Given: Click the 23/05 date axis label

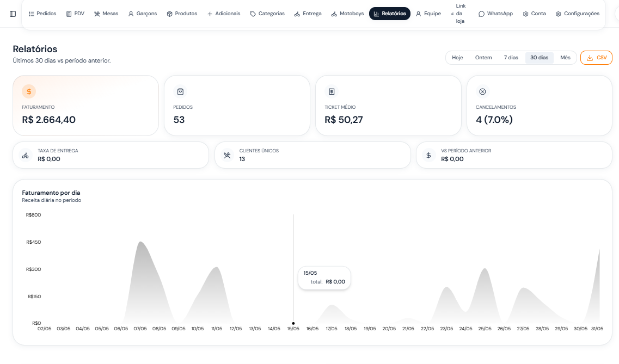Looking at the screenshot, I should pyautogui.click(x=446, y=329).
